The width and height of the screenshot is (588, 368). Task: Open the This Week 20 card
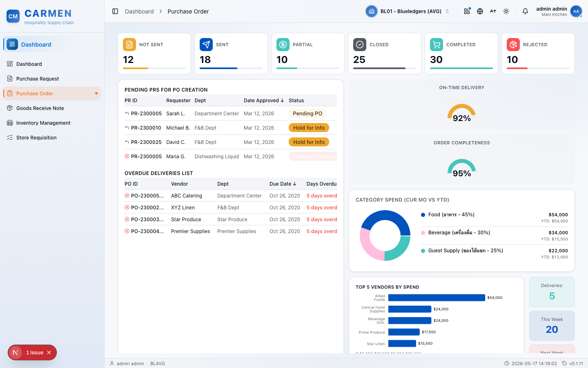coord(552,326)
